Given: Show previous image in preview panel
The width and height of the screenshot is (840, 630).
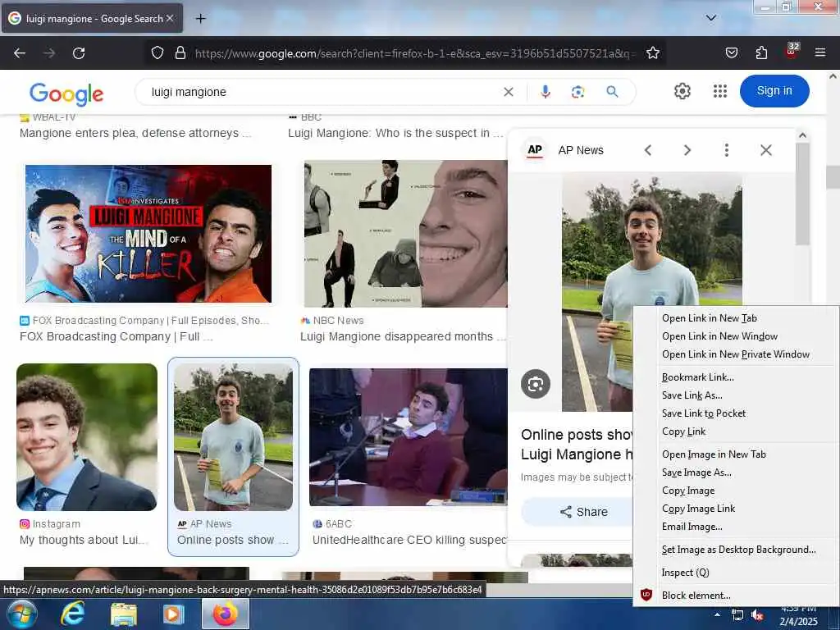Looking at the screenshot, I should (x=648, y=151).
